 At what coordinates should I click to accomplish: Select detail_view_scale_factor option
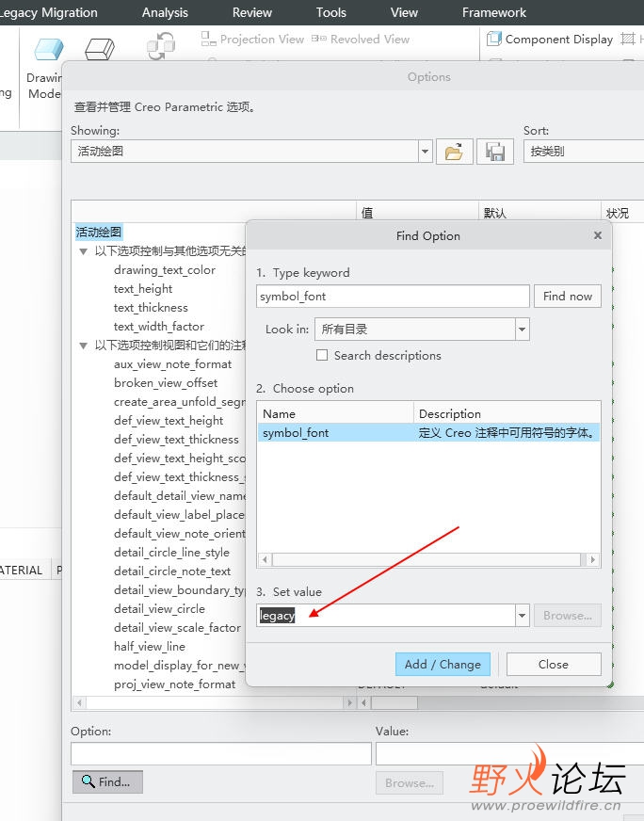tap(178, 628)
